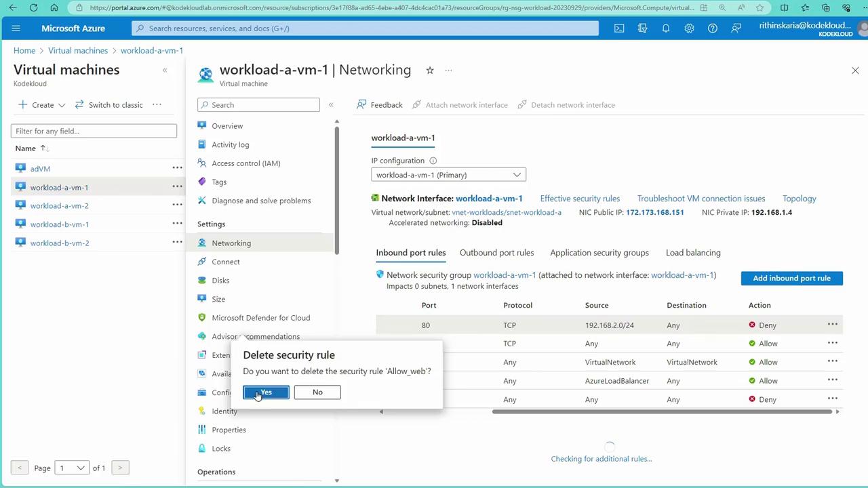The image size is (868, 488).
Task: Open the more commands ellipsis next to Switch to classic
Action: pos(157,104)
